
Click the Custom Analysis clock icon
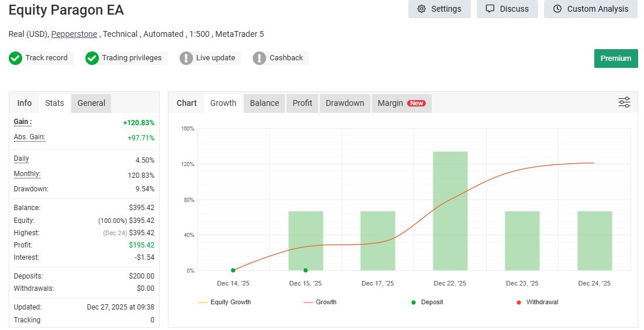pyautogui.click(x=557, y=9)
